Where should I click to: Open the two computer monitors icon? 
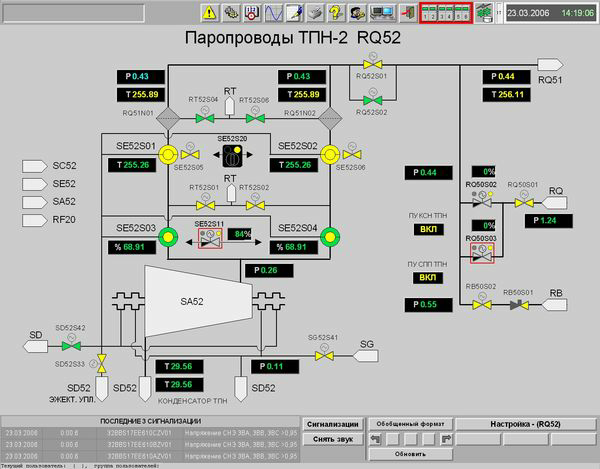coord(382,13)
